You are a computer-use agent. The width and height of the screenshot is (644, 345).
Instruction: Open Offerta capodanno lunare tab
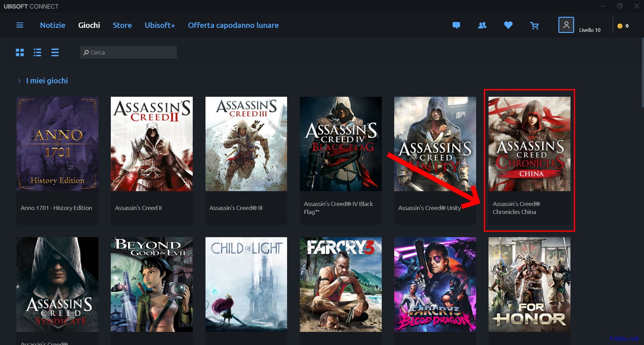pyautogui.click(x=233, y=25)
